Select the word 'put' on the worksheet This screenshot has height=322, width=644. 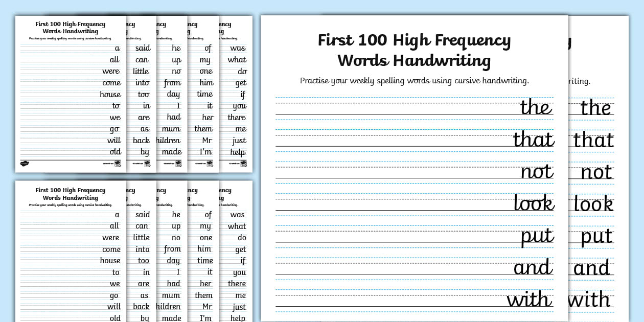coord(538,236)
